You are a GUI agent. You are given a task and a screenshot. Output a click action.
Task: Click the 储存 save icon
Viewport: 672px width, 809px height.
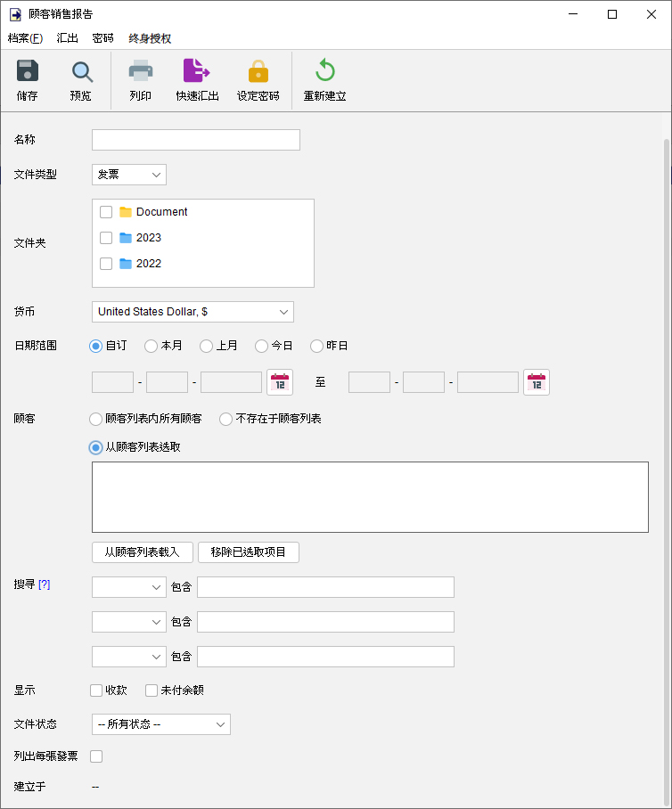(28, 71)
